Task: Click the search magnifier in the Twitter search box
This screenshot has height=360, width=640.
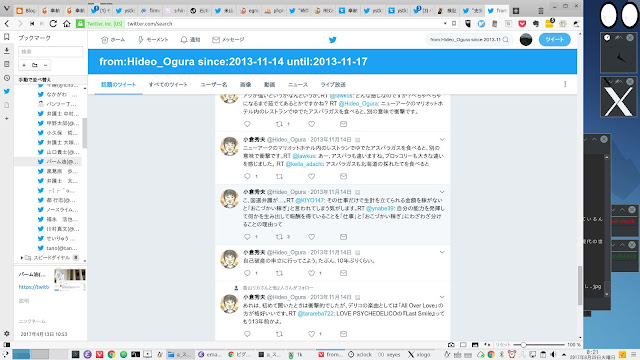Action: (x=506, y=40)
